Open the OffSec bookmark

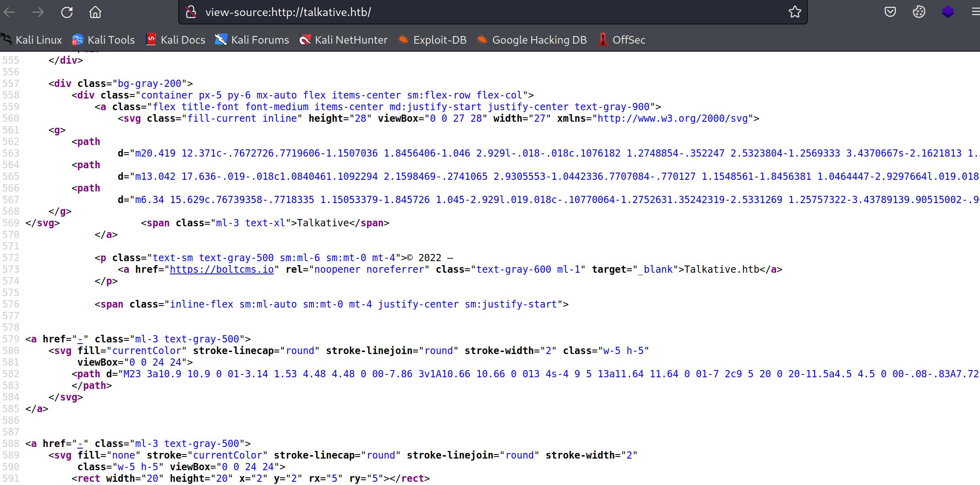(622, 40)
